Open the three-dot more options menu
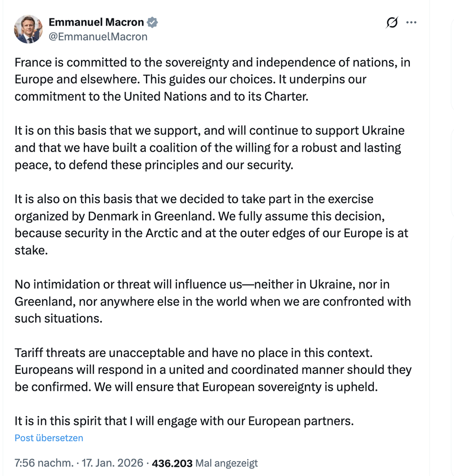454x476 pixels. (x=411, y=23)
